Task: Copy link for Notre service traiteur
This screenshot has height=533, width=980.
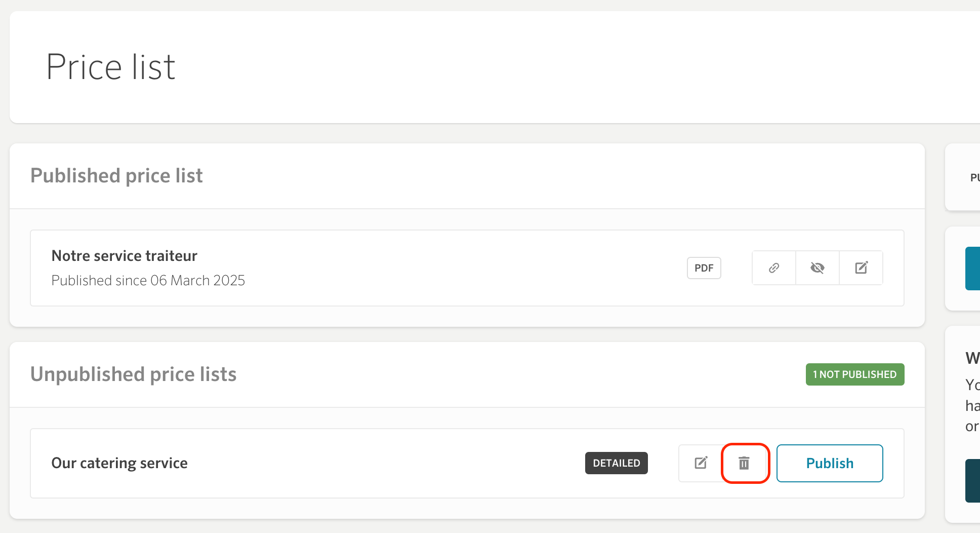Action: [x=774, y=268]
